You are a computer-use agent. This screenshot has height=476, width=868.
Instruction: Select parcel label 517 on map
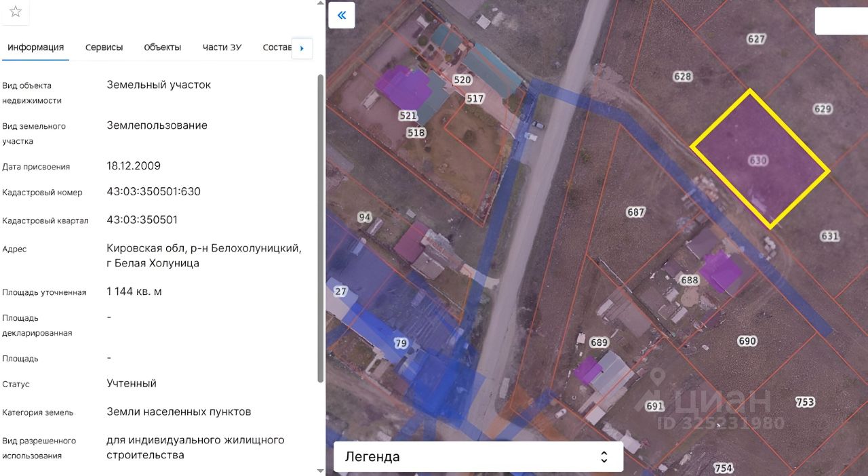click(x=475, y=98)
